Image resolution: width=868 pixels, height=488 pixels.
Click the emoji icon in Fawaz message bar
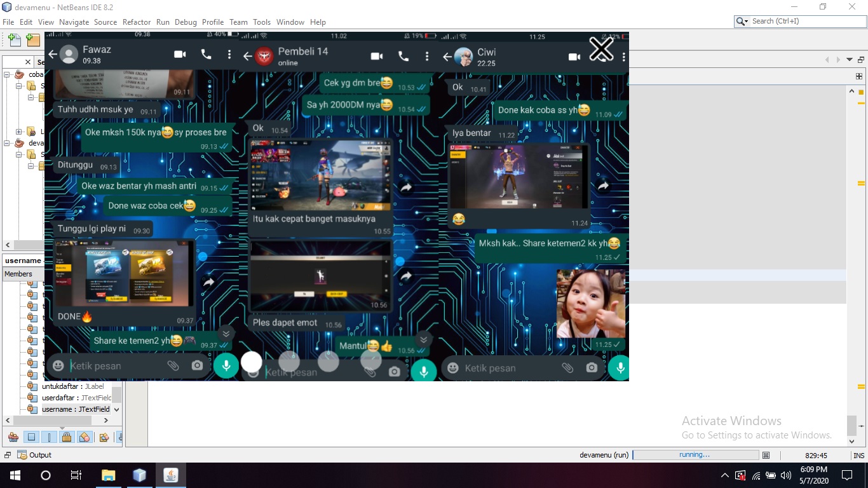pos(58,365)
